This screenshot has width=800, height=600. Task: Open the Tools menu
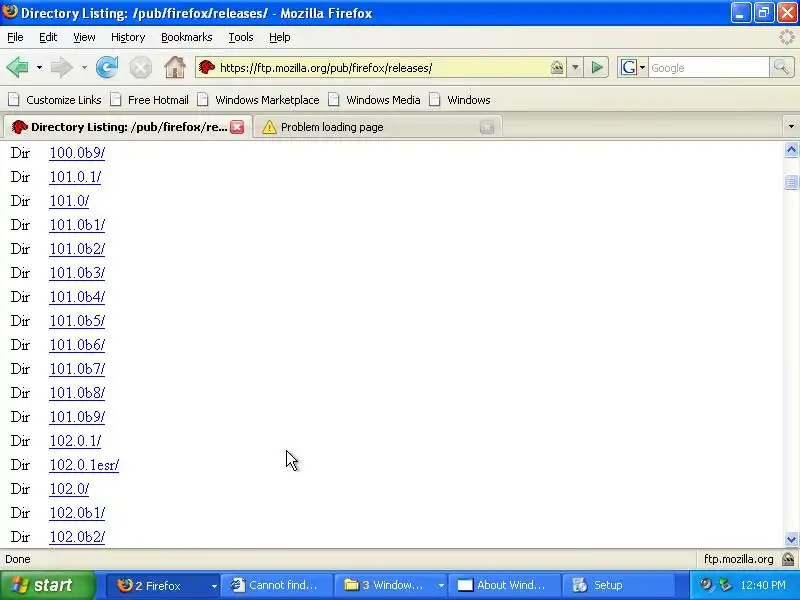[x=241, y=37]
